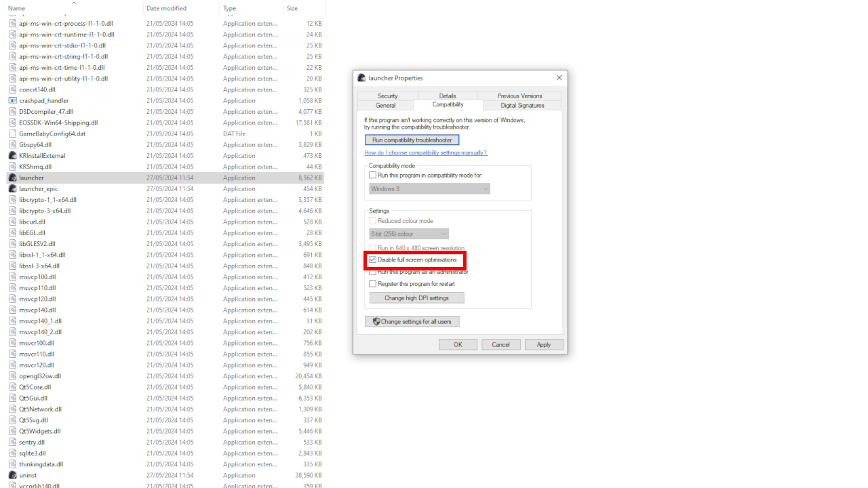Open the choose compatibility settings manually link
Viewport: 868px width, 488px height.
pyautogui.click(x=425, y=152)
